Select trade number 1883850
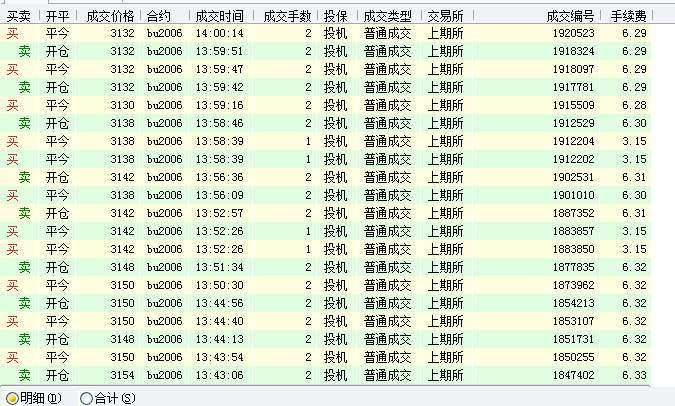Viewport: 675px width, 406px height. pos(573,249)
